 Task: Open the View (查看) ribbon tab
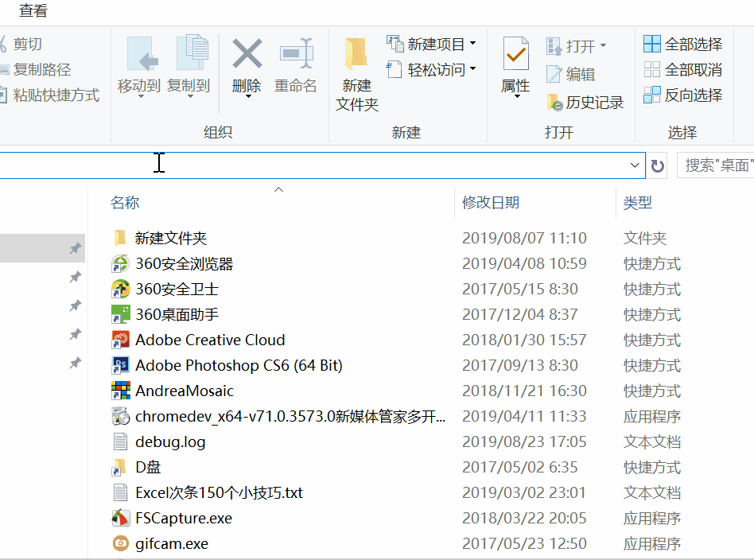[x=33, y=10]
